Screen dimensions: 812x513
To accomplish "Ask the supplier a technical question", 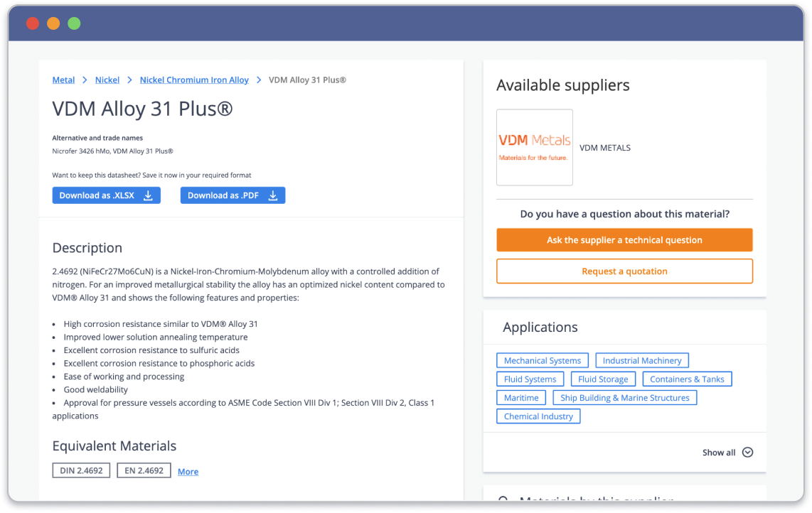I will 624,240.
